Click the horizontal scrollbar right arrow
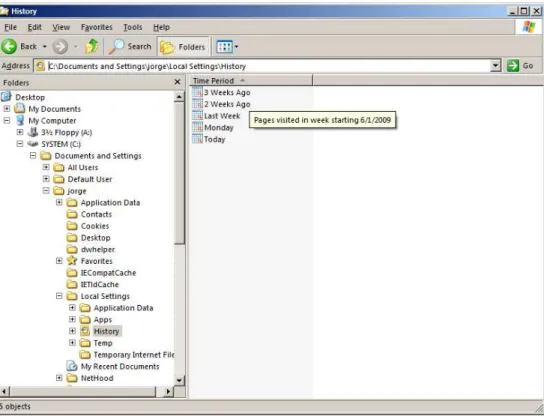Screen dimensions: 544x416 tap(168, 392)
